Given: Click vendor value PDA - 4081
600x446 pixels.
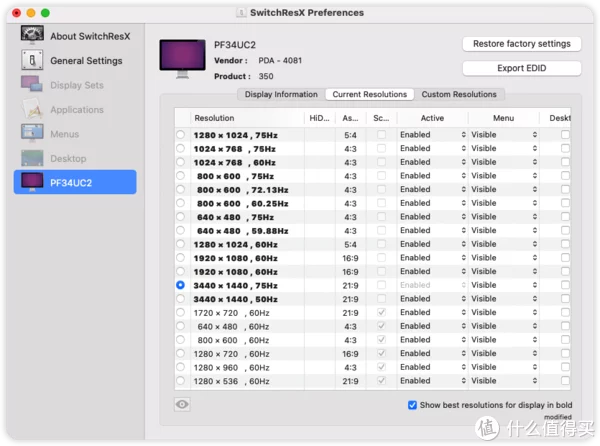Looking at the screenshot, I should click(x=280, y=60).
